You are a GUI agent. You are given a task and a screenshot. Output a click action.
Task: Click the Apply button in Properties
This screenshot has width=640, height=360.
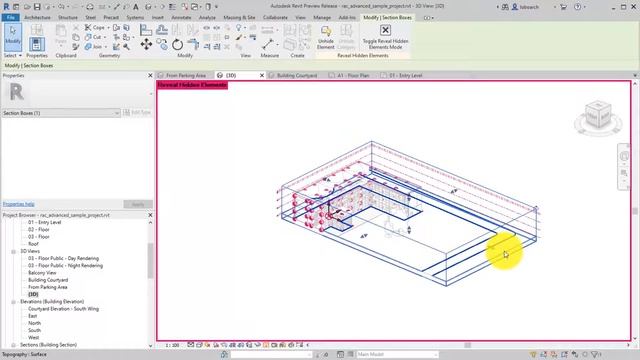(x=138, y=204)
